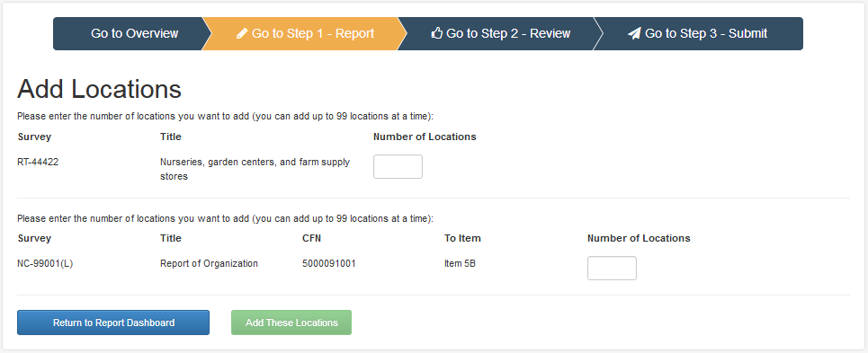
Task: Click the Item 5B entry
Action: pyautogui.click(x=460, y=263)
